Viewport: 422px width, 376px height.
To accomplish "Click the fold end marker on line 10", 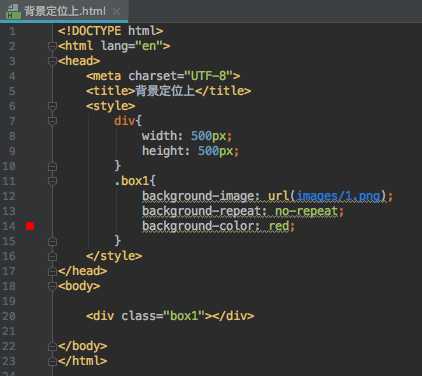I will click(52, 166).
